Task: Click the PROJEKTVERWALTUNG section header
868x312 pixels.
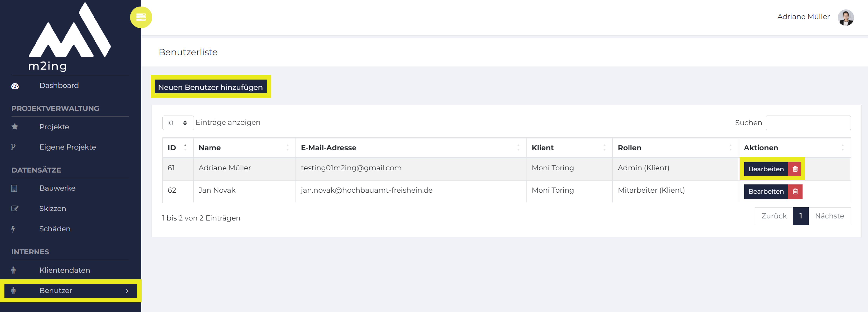Action: tap(55, 108)
